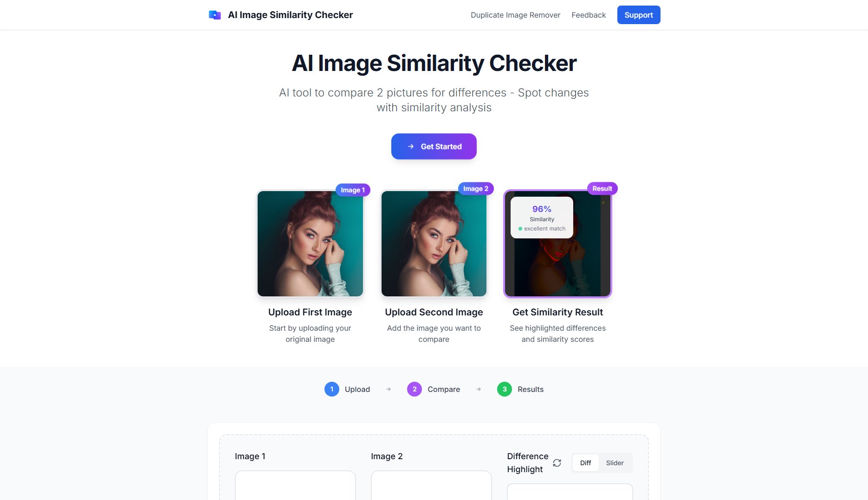Select the Image 1 sample portrait thumbnail
Viewport: 868px width, 500px height.
(x=310, y=244)
